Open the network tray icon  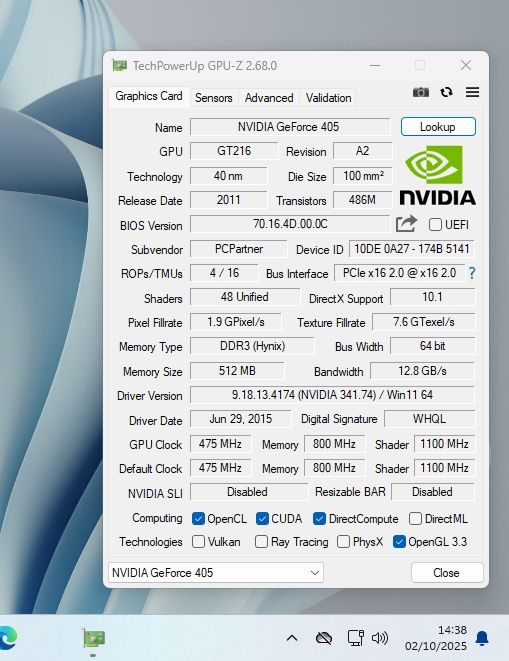(355, 638)
